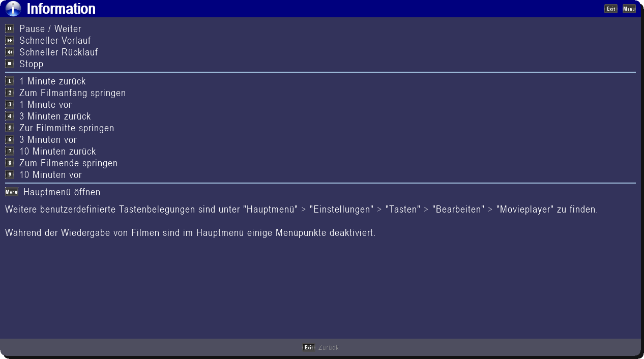Click the Pause / Weiter key icon
The height and width of the screenshot is (359, 644).
point(10,29)
